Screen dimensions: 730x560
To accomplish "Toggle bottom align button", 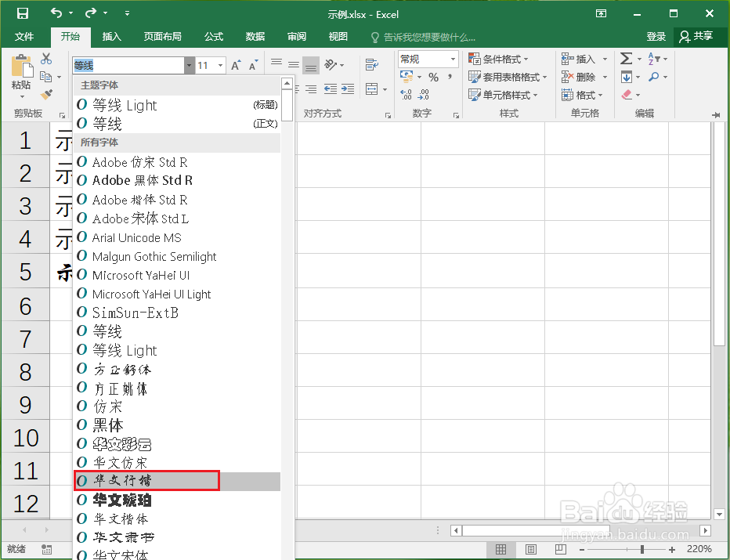I will coord(310,66).
